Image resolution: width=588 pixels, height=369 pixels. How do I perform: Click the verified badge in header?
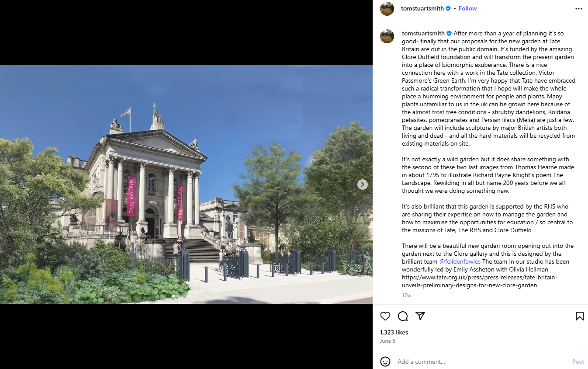pos(448,8)
